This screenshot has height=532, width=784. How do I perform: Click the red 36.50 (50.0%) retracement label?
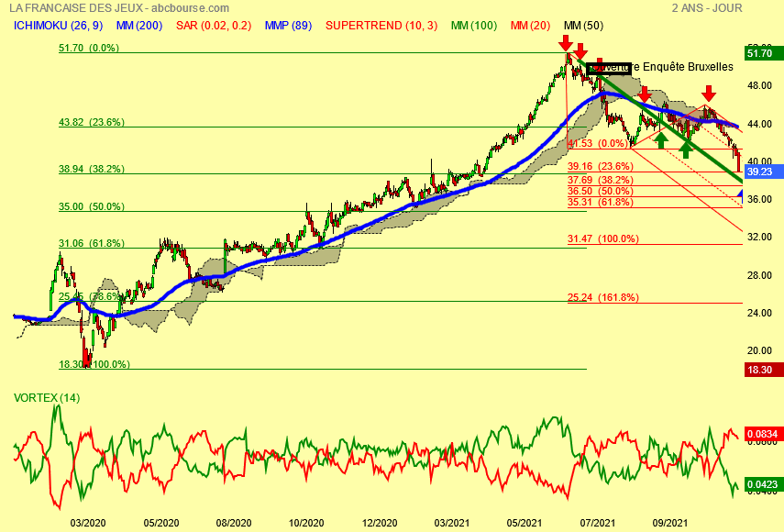601,191
